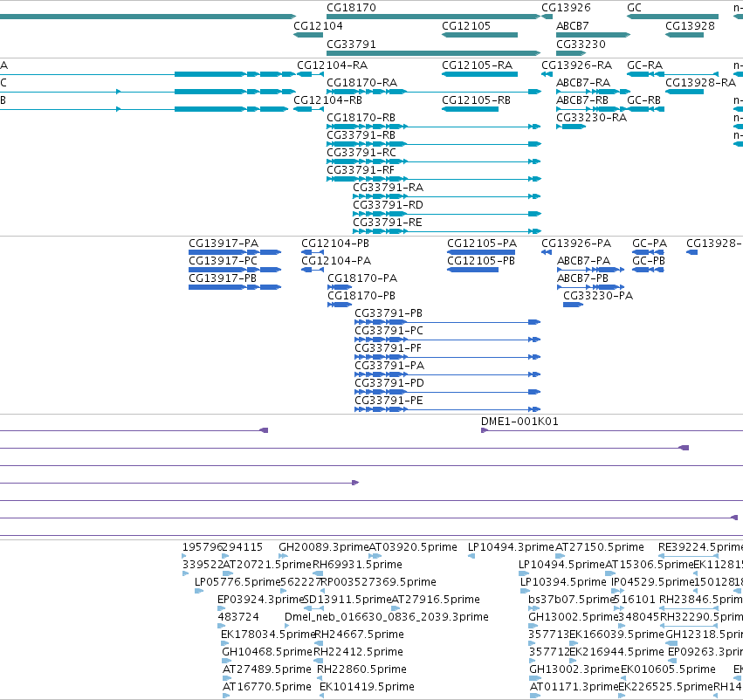Viewport: 743px width, 700px height.
Task: Click transcript CG12105-RA label
Action: 478,65
